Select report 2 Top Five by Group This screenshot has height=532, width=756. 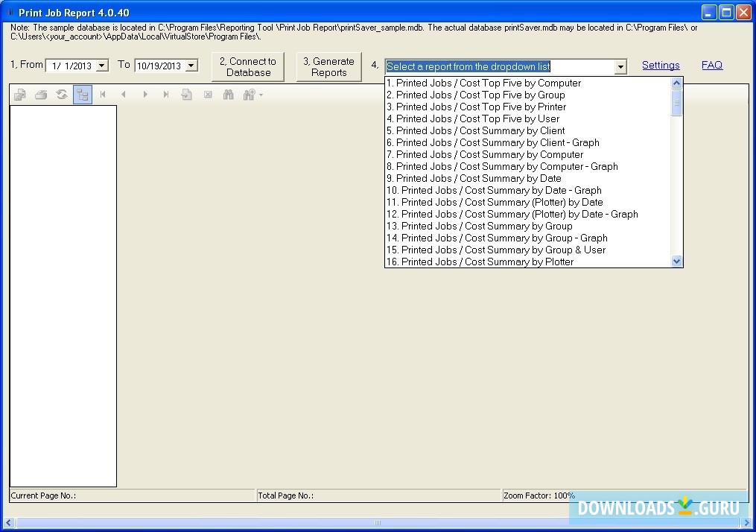[527, 95]
